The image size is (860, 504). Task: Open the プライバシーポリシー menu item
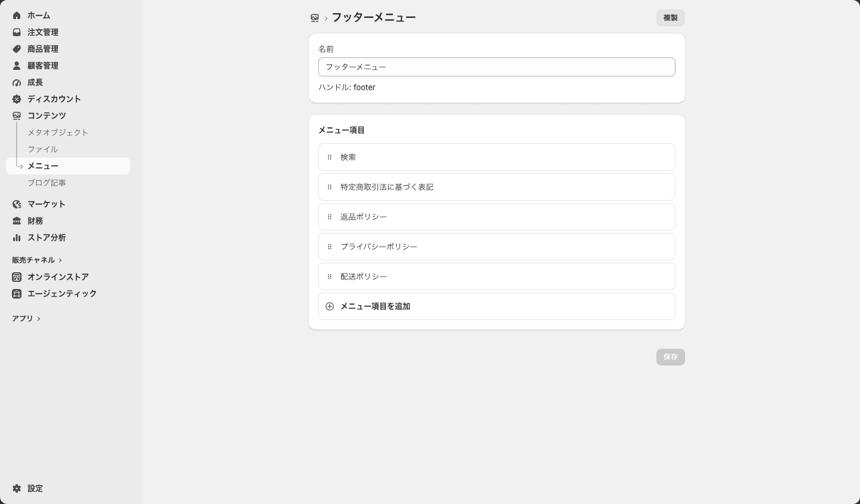point(497,247)
